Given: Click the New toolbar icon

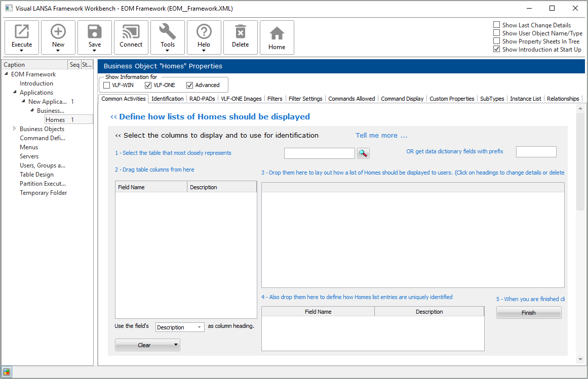Looking at the screenshot, I should click(x=58, y=32).
